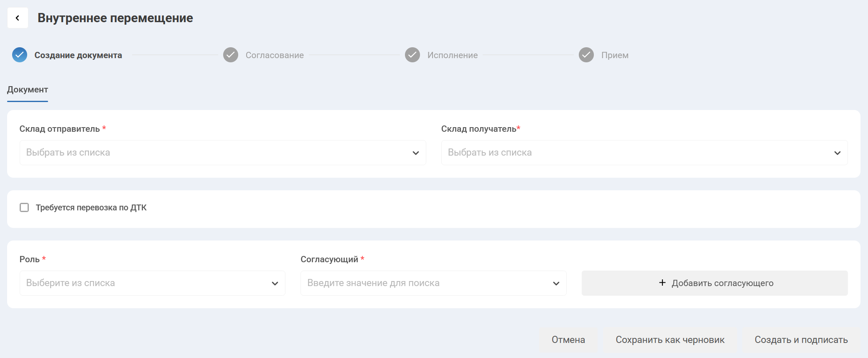Click 'Сохранить как черновик' button
The image size is (868, 358).
point(670,340)
